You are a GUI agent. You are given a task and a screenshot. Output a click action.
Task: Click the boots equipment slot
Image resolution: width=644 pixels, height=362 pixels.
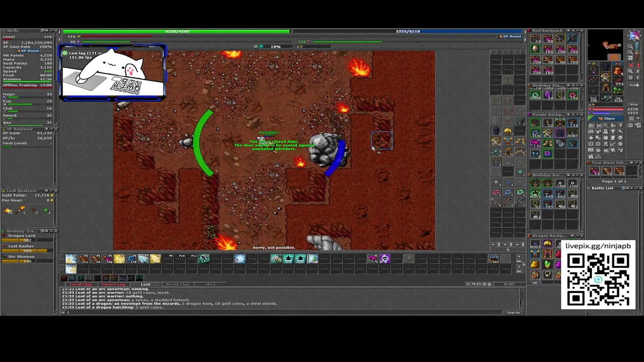click(606, 97)
